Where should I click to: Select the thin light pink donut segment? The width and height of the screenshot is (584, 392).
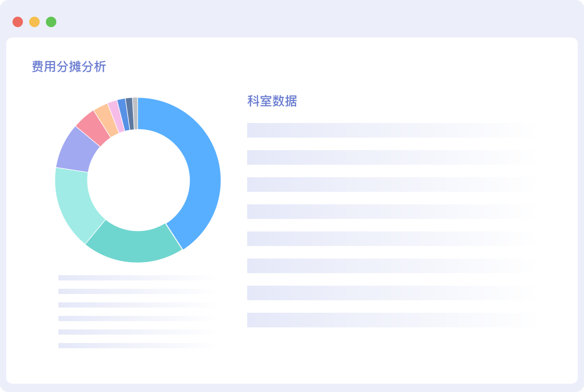[116, 114]
